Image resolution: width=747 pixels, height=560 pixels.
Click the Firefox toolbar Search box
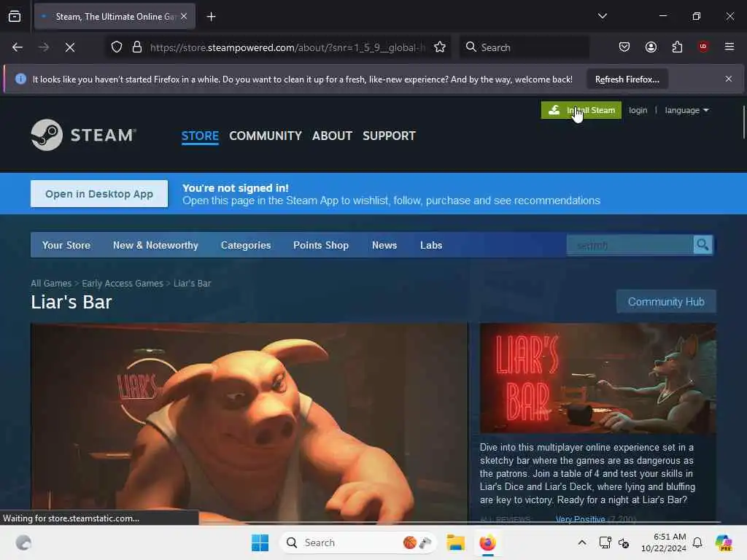[x=524, y=47]
